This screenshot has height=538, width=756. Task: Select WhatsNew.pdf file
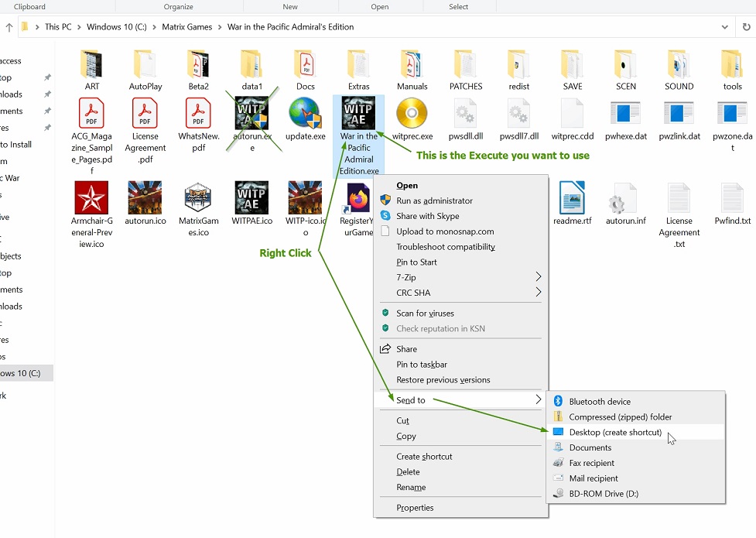point(199,125)
